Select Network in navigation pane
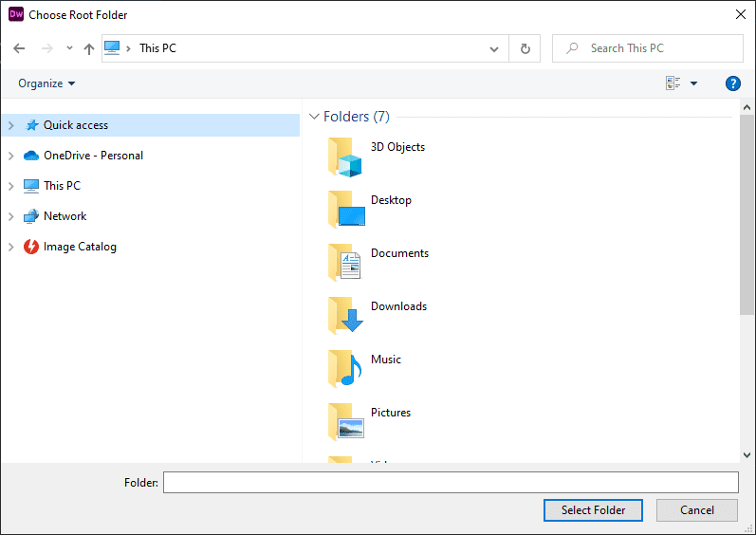756x535 pixels. pyautogui.click(x=65, y=216)
